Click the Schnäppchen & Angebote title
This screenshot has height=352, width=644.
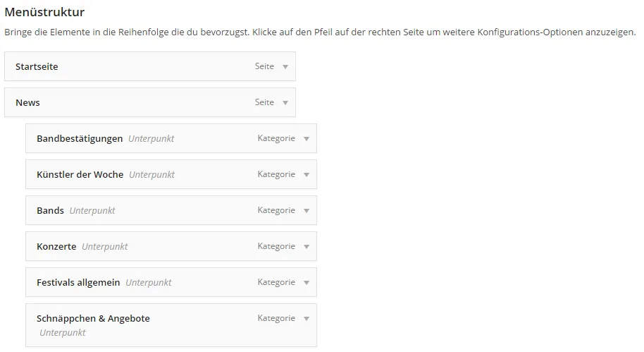point(93,318)
